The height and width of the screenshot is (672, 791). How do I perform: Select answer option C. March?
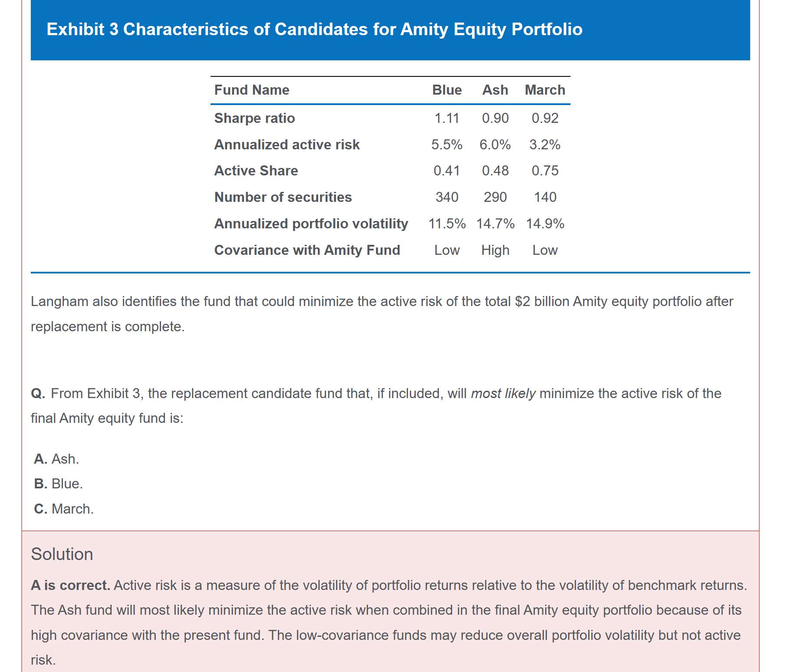[64, 509]
